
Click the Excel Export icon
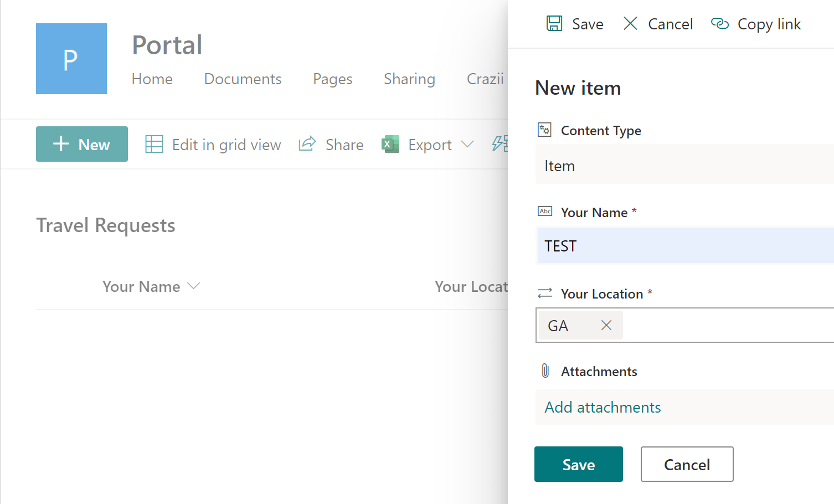[390, 145]
